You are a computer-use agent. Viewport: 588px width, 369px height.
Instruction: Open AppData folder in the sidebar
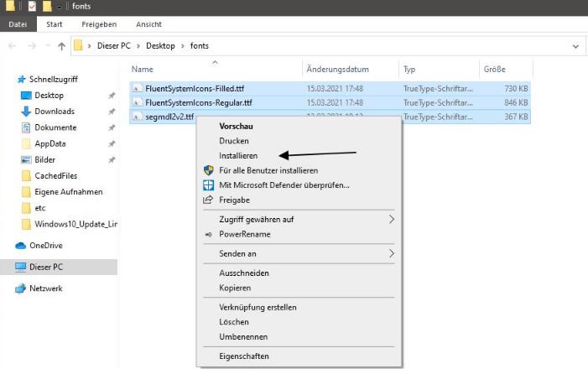click(x=49, y=144)
